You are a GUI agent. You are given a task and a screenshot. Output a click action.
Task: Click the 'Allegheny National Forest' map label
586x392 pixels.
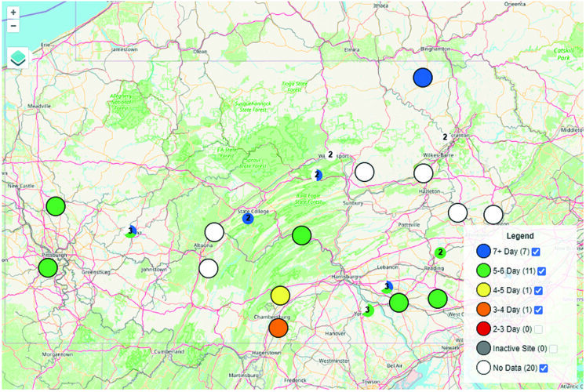[121, 102]
